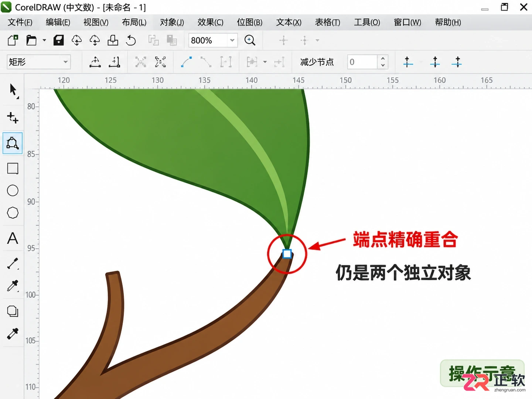
Task: Open the zoom level dropdown
Action: coord(232,40)
